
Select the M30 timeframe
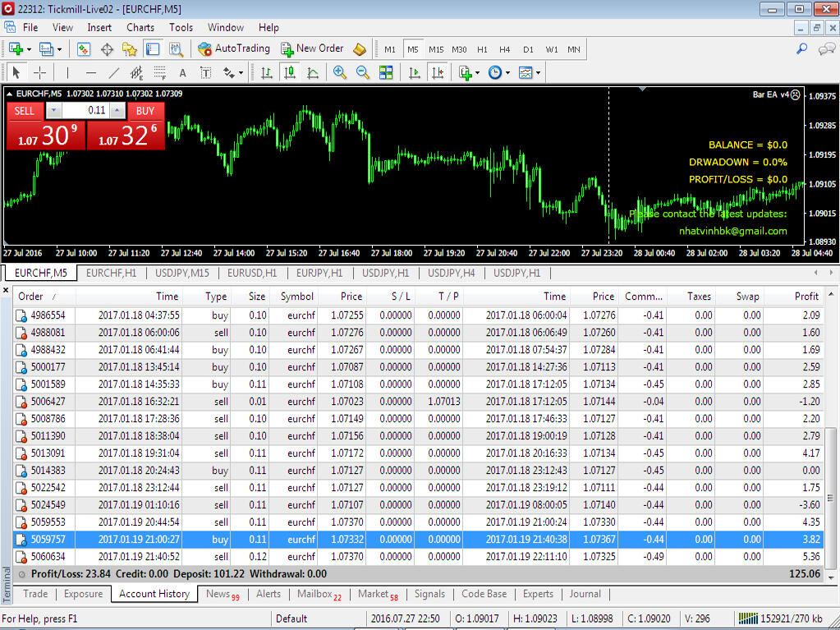click(459, 49)
